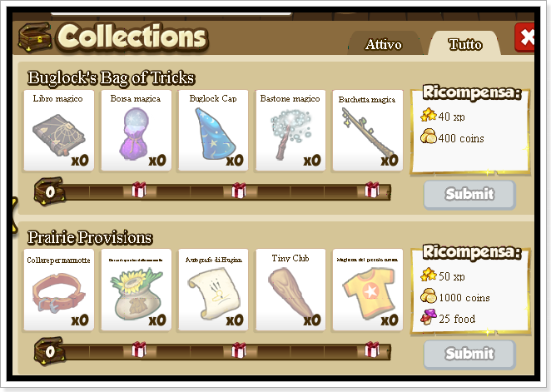
Task: Select the yellow star t-shirt item
Action: (x=368, y=290)
